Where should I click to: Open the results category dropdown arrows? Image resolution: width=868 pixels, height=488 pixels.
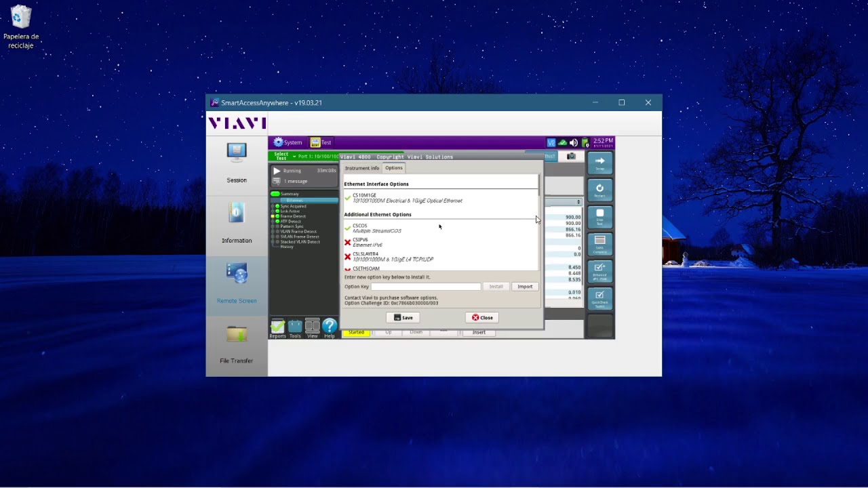tap(578, 202)
